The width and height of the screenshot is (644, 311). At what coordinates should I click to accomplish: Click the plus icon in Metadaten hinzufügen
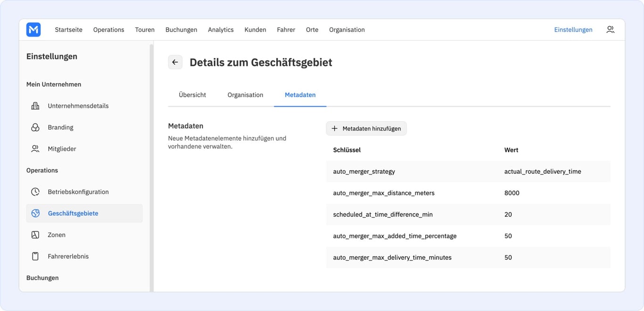(x=335, y=128)
